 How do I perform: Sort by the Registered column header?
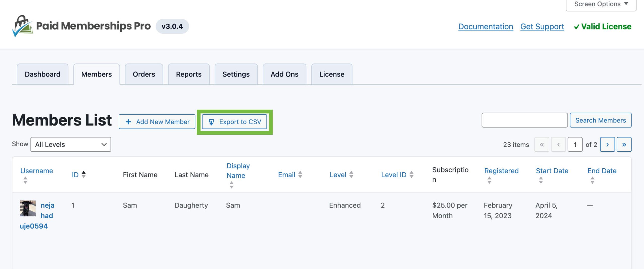[x=501, y=171]
